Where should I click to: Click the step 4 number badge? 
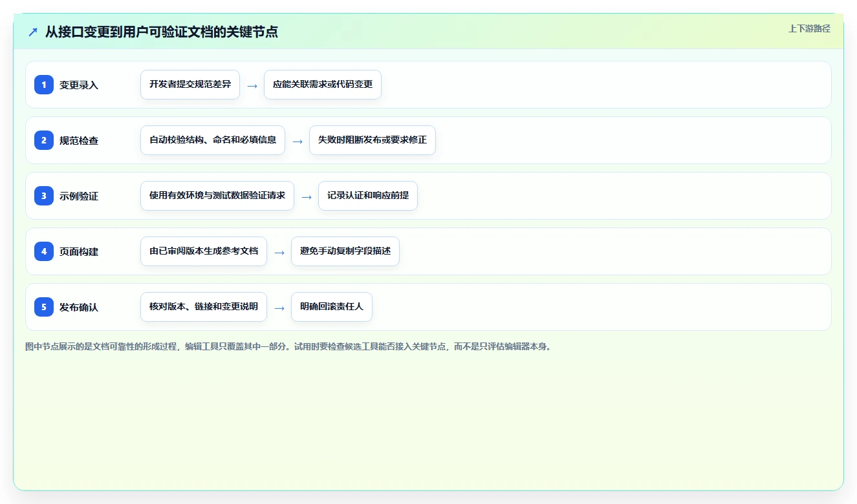pos(44,251)
